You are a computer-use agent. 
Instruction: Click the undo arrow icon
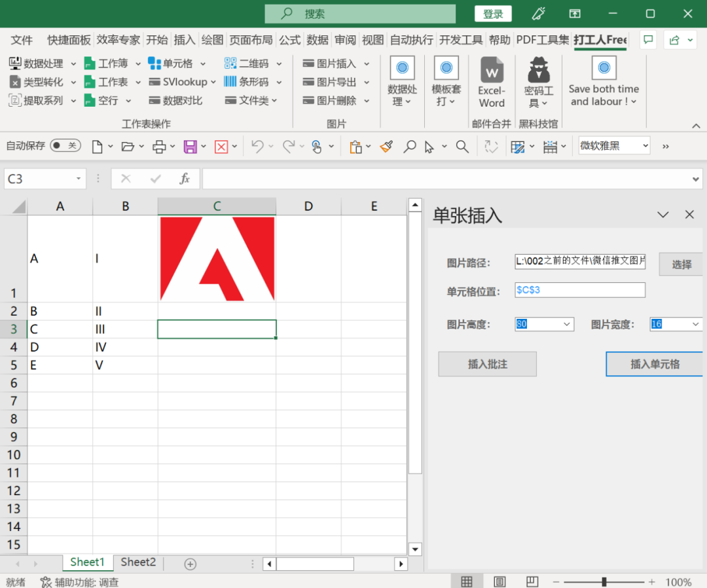pyautogui.click(x=257, y=146)
